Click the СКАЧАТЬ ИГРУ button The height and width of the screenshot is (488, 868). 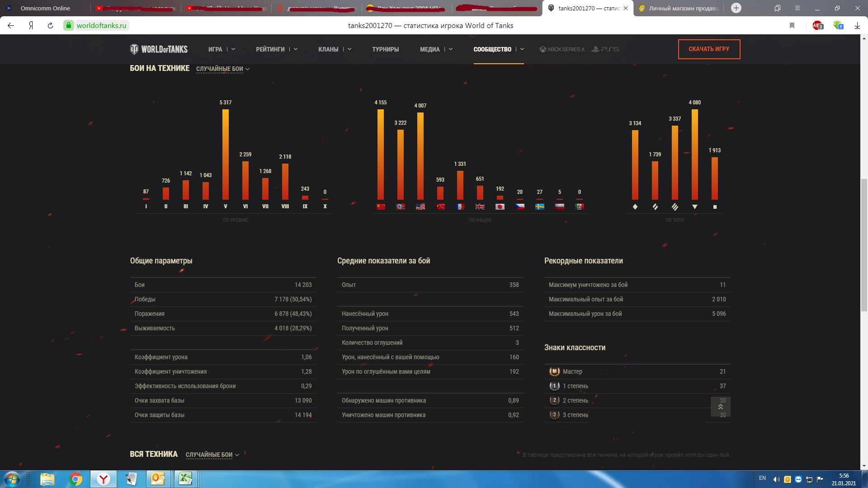(709, 49)
